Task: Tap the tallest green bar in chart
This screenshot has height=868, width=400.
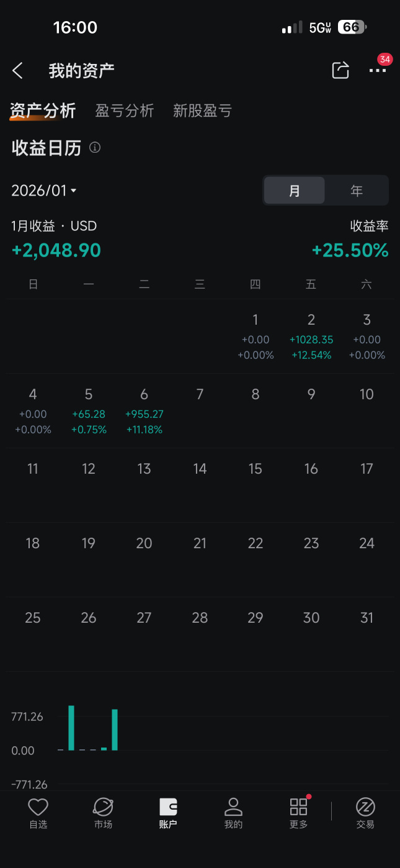Action: [x=71, y=728]
